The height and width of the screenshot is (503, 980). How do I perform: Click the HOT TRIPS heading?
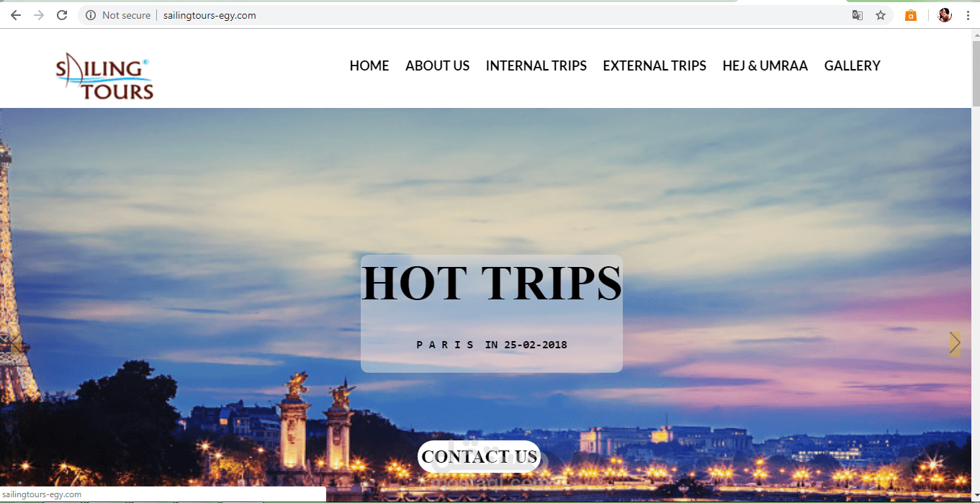(x=492, y=282)
